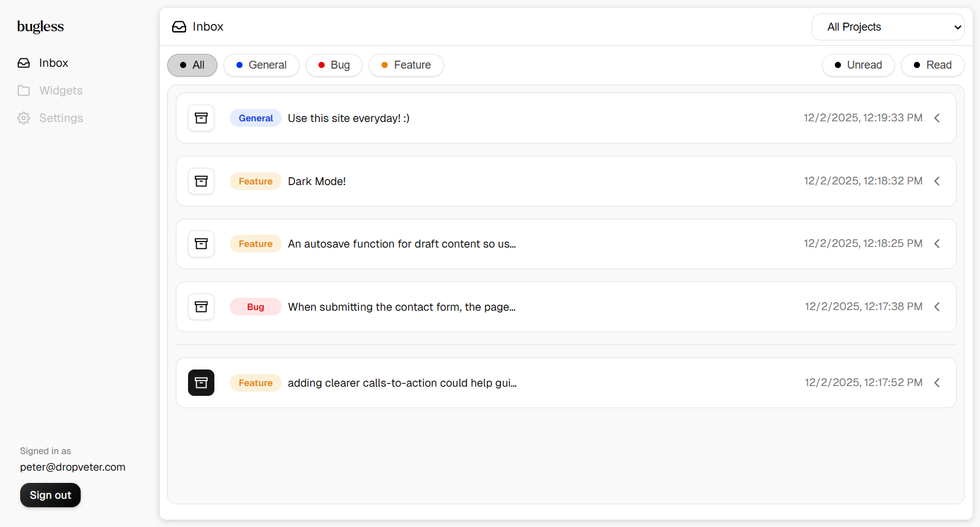The height and width of the screenshot is (527, 980).
Task: Expand the contact form bug chevron
Action: tap(937, 307)
